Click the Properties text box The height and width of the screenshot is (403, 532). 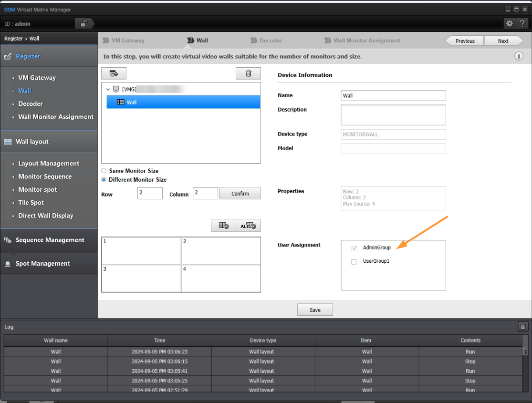[393, 198]
